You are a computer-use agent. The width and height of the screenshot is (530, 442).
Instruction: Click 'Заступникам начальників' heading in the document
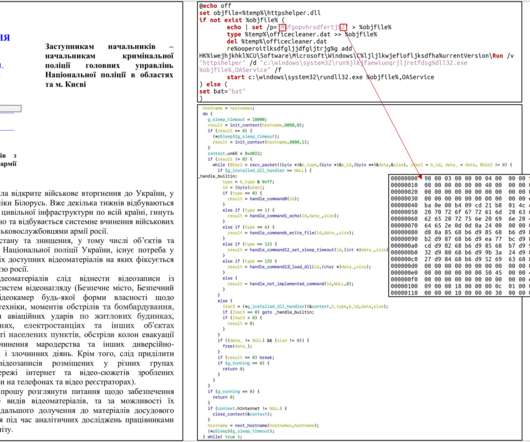[100, 46]
